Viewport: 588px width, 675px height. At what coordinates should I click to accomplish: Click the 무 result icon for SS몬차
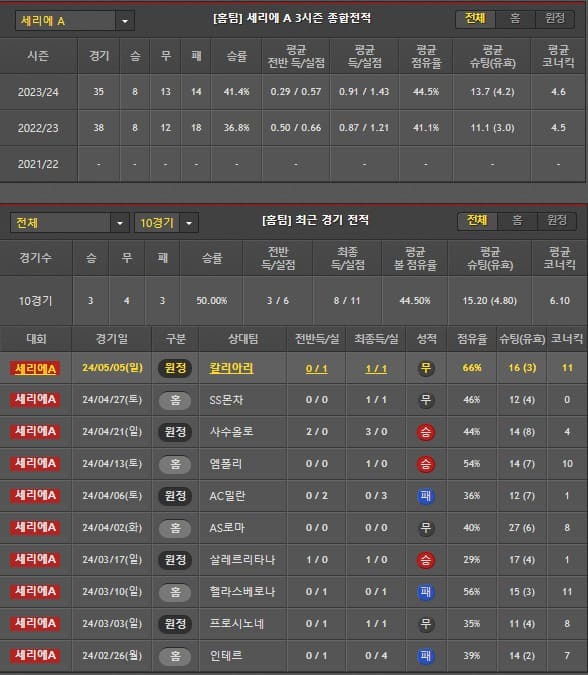click(426, 400)
